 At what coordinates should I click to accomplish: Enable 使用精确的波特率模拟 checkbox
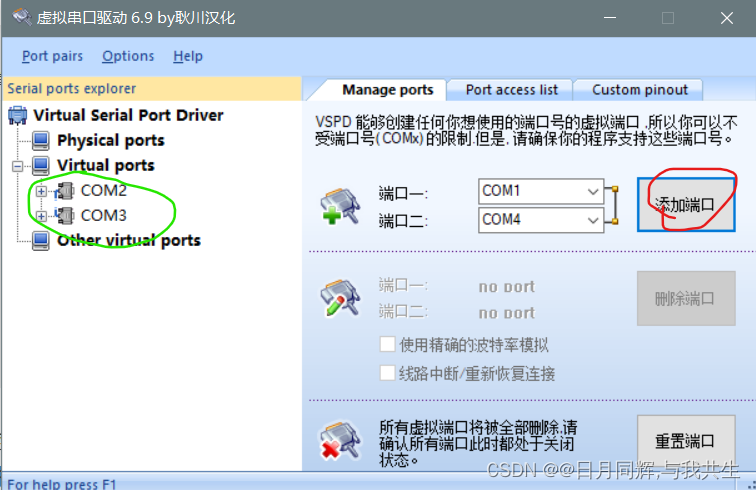click(388, 344)
